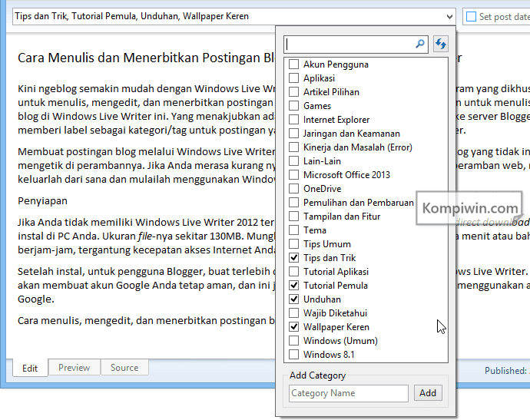This screenshot has height=420, width=530.
Task: Enable the Games category
Action: pos(293,106)
